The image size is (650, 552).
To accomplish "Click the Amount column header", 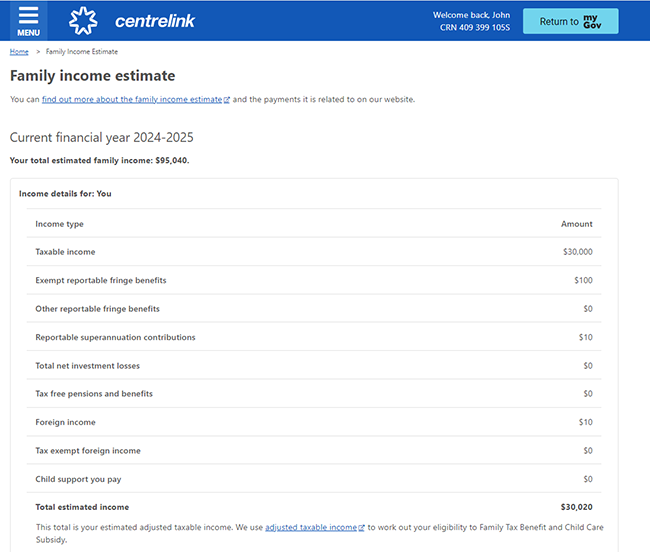I will coord(577,224).
